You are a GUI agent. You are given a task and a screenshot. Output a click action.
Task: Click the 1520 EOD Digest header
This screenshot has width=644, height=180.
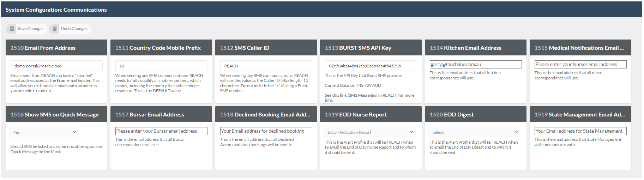tap(476, 114)
